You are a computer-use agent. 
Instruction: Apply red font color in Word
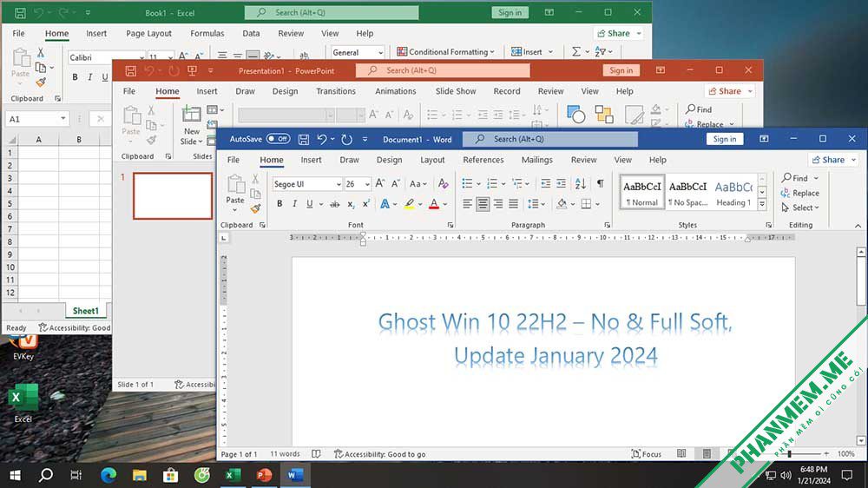click(x=434, y=204)
